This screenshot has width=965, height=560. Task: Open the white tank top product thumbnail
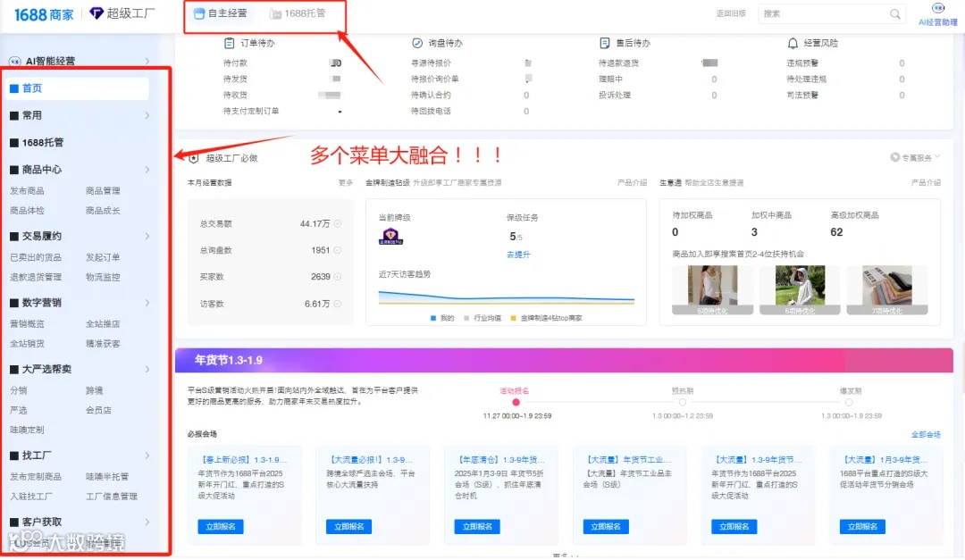coord(712,290)
